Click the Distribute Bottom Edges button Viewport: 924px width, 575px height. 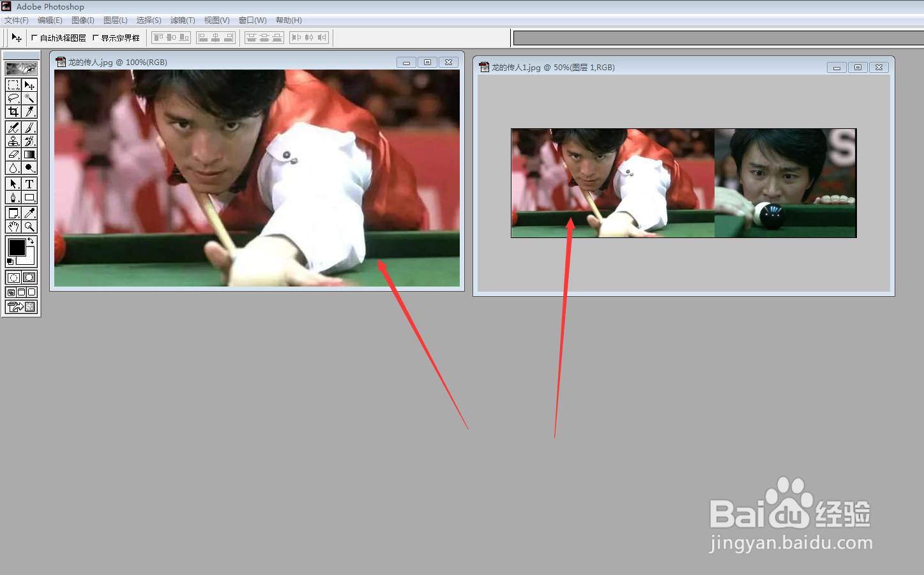click(x=277, y=38)
